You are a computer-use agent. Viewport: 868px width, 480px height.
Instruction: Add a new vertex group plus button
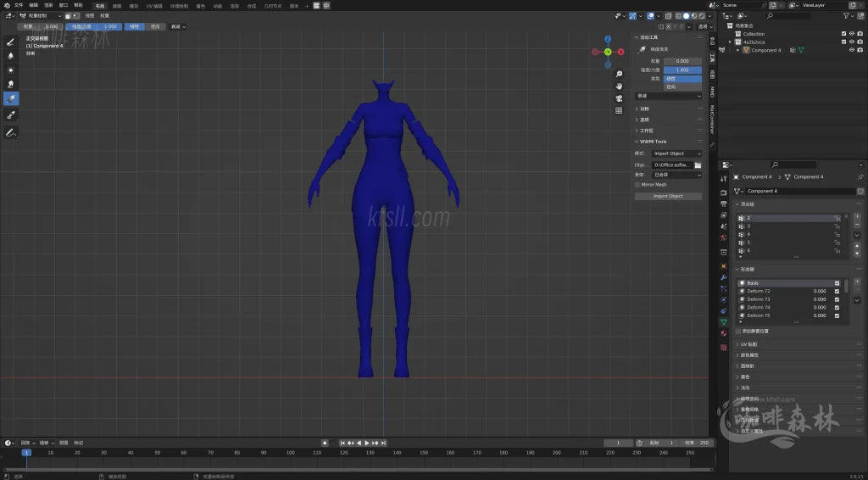[857, 216]
